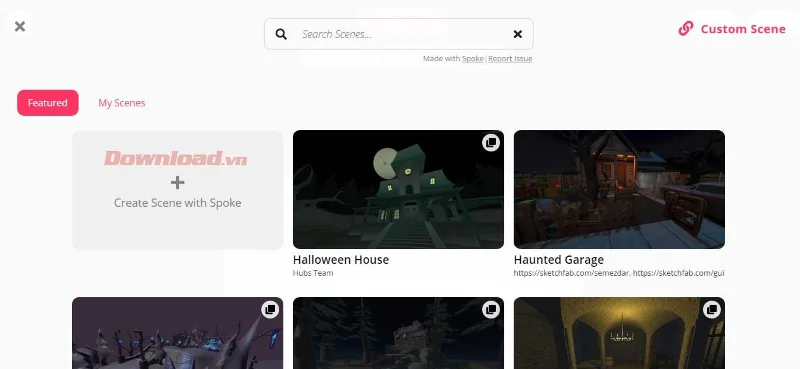This screenshot has width=800, height=369.
Task: Click copy icon on forest cabin scene
Action: pyautogui.click(x=491, y=309)
